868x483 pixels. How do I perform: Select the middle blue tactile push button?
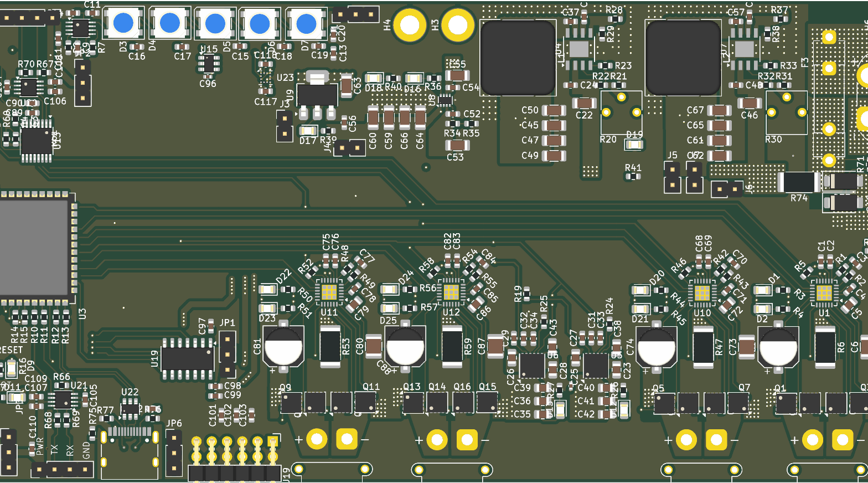(215, 24)
